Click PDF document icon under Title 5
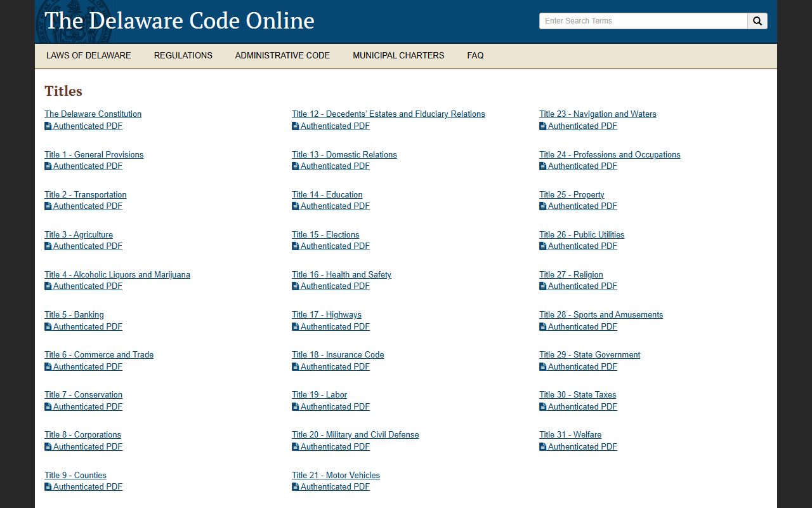812x508 pixels. click(48, 326)
